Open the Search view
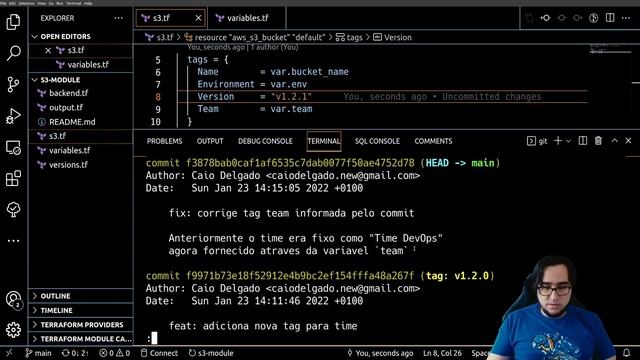 pos(13,53)
